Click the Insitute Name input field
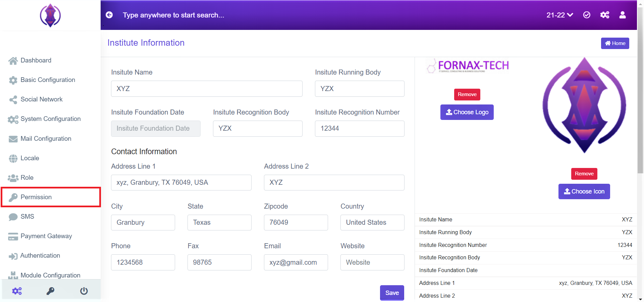The width and height of the screenshot is (644, 302). click(207, 89)
